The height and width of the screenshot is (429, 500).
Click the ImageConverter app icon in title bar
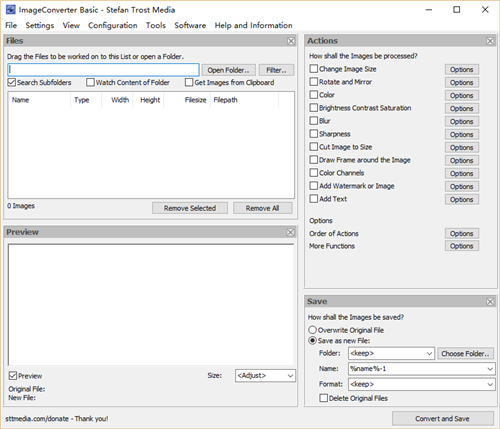coord(11,10)
